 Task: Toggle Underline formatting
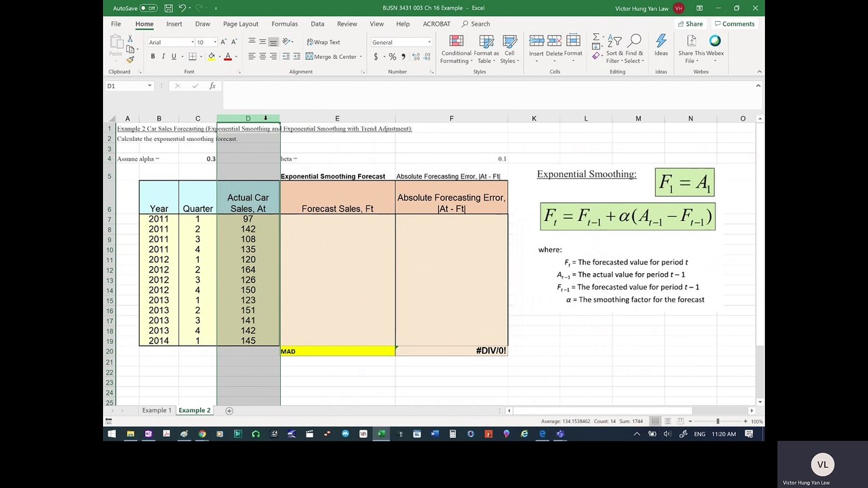[174, 57]
